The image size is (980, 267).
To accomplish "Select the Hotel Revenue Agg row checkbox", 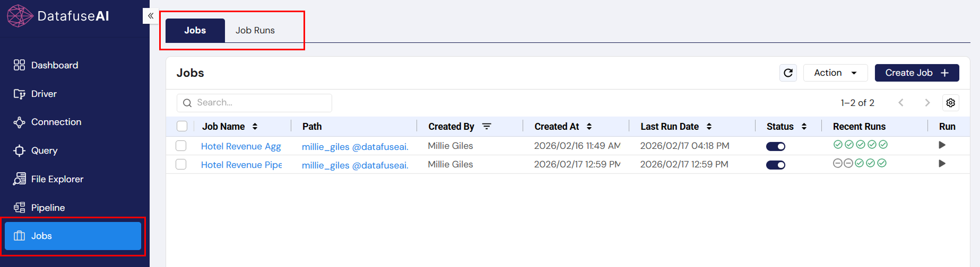I will 181,146.
